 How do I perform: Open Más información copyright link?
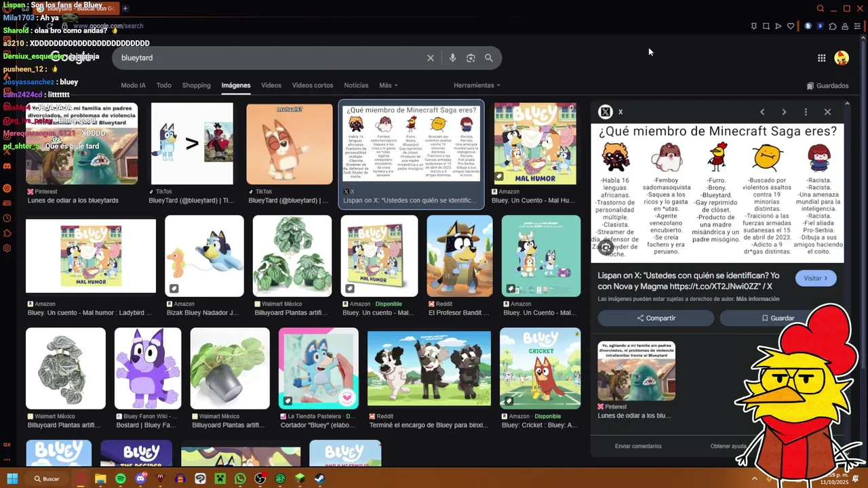pyautogui.click(x=757, y=299)
